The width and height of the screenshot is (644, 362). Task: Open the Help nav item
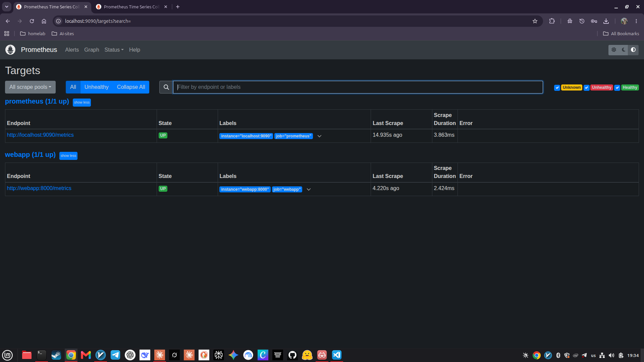(135, 50)
